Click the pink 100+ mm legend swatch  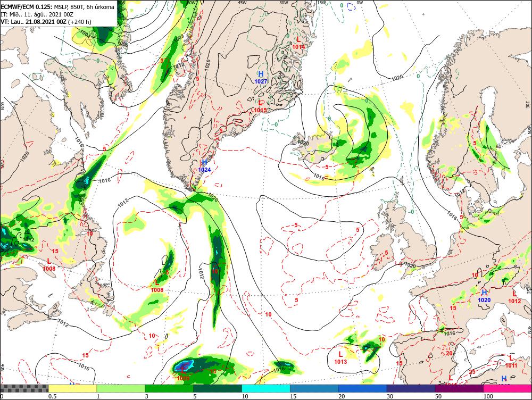coord(508,388)
